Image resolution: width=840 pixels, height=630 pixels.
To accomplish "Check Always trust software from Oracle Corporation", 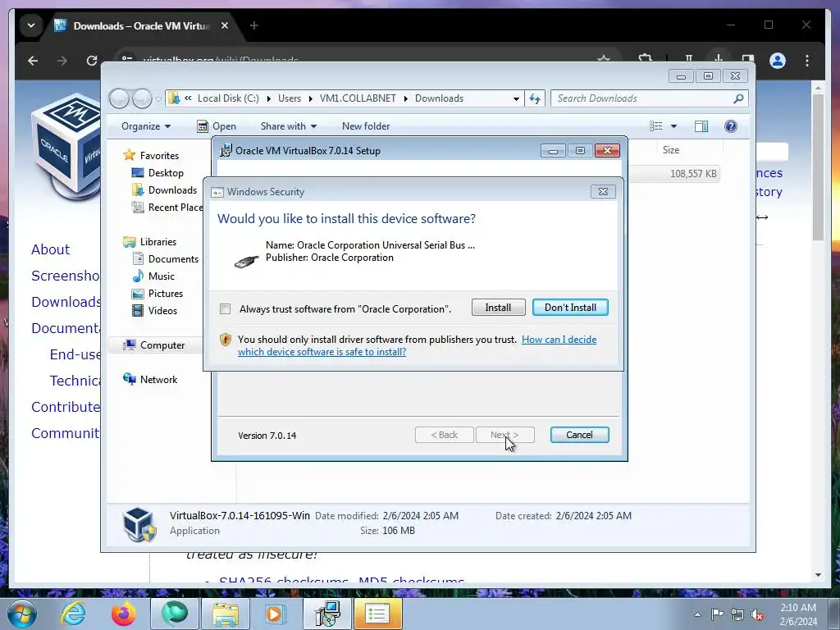I will click(x=226, y=308).
